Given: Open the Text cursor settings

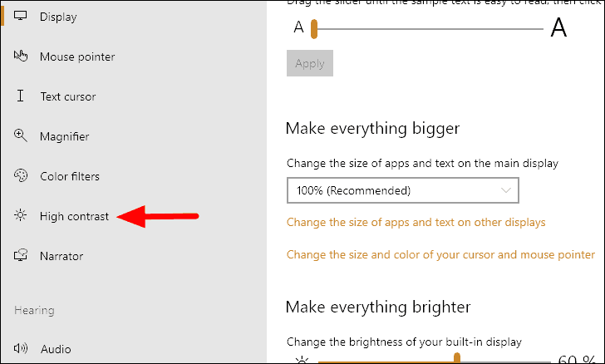Looking at the screenshot, I should (x=68, y=96).
